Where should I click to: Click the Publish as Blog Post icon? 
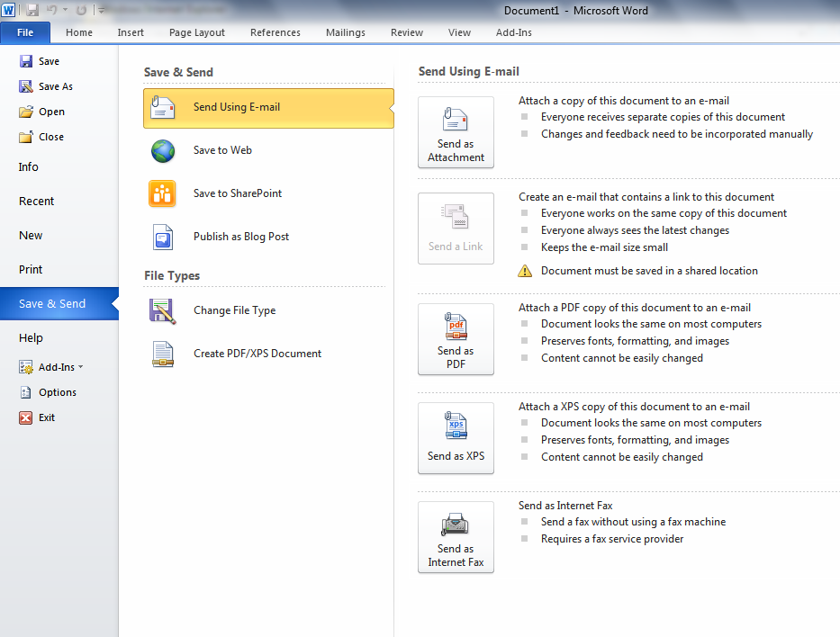click(162, 237)
